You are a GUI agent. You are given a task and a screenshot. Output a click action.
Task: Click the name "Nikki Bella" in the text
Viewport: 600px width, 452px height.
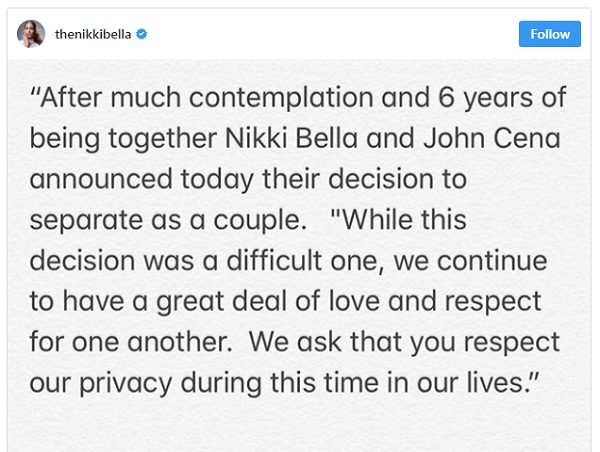(292, 138)
